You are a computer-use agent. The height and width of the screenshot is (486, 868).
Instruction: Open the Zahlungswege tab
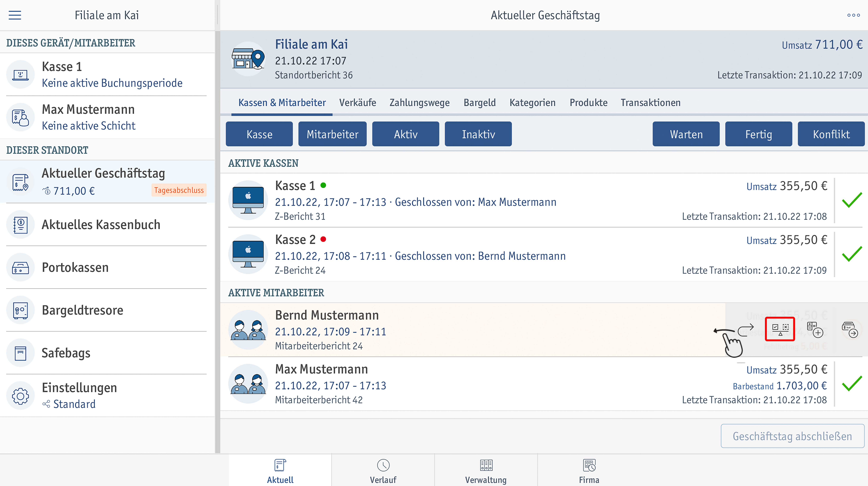419,103
